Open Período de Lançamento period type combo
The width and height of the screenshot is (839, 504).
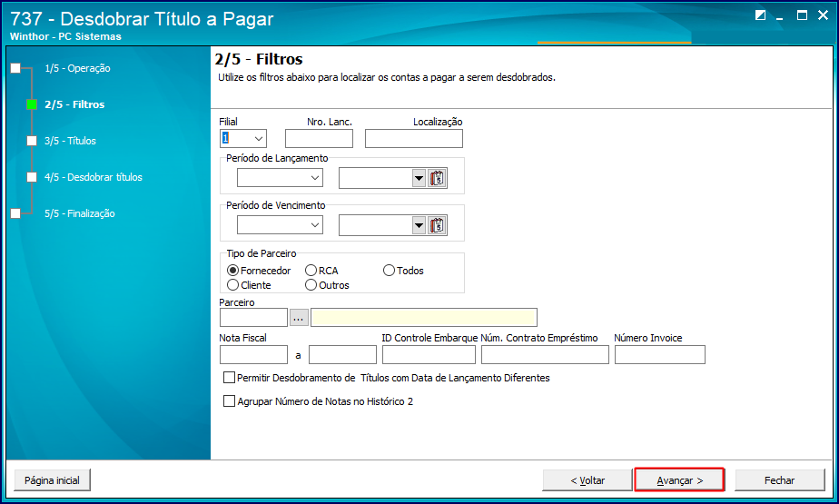coord(280,178)
